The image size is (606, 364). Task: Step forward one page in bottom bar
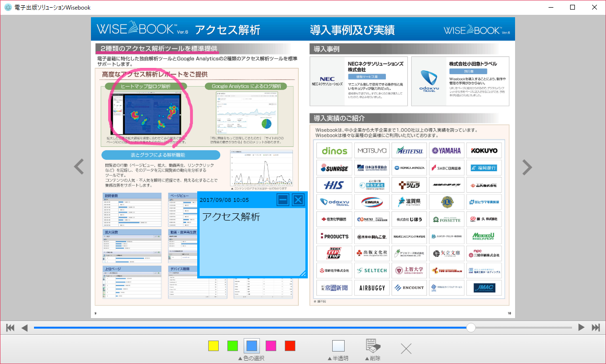(581, 328)
